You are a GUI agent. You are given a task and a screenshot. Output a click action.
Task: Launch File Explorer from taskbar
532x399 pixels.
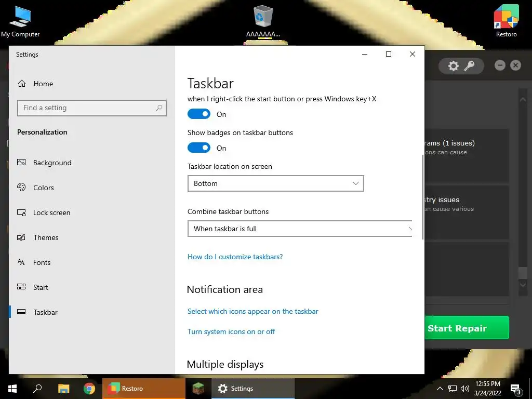coord(63,389)
